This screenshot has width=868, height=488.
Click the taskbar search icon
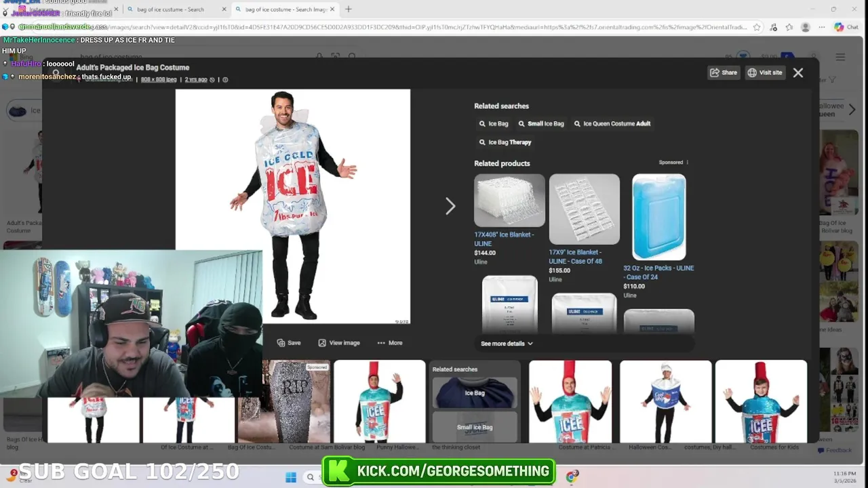point(311,477)
